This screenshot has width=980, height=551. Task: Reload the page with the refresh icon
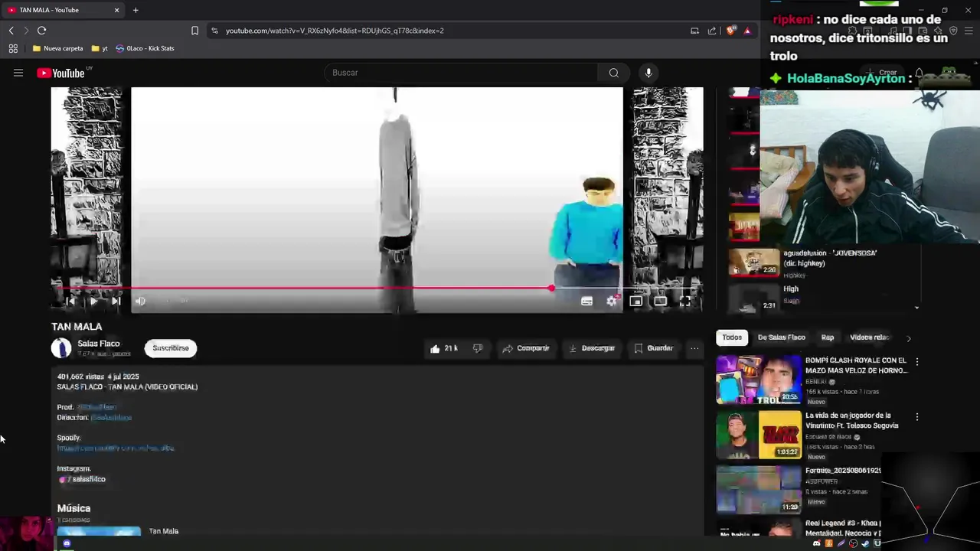[41, 31]
